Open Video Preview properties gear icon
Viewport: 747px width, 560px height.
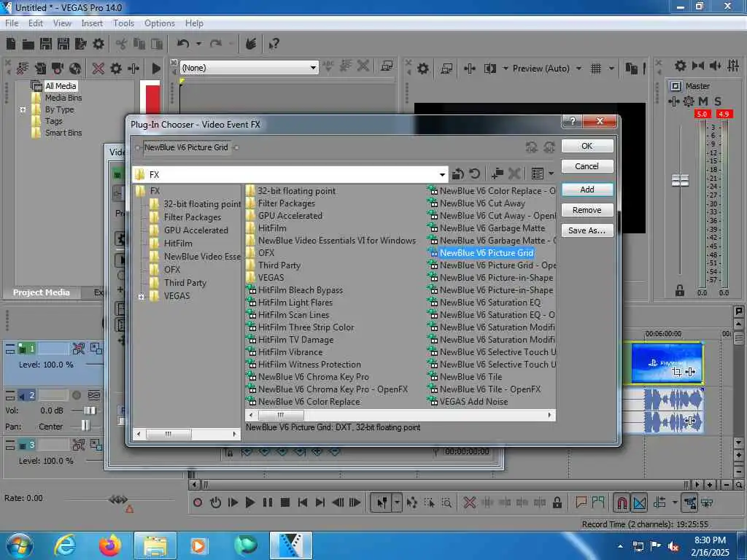point(422,69)
